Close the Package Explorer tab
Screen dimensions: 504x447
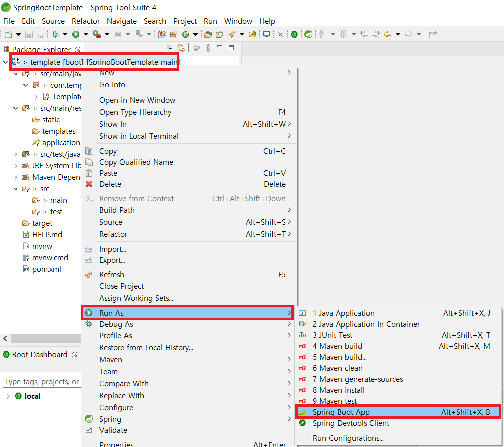pos(77,49)
